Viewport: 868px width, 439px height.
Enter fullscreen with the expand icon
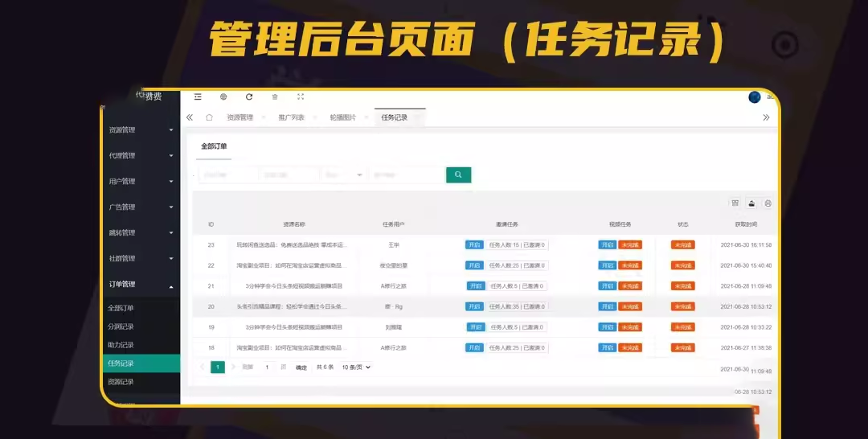point(301,96)
